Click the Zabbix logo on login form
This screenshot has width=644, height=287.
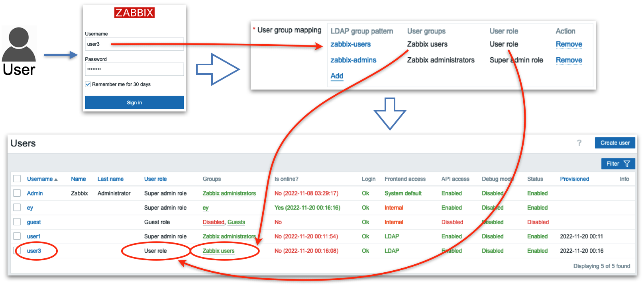pos(134,13)
